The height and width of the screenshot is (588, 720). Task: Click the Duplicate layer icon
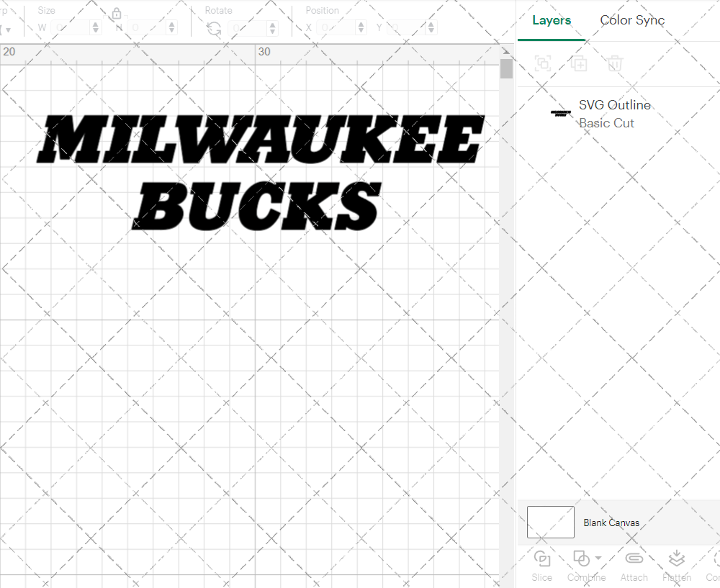click(x=578, y=63)
